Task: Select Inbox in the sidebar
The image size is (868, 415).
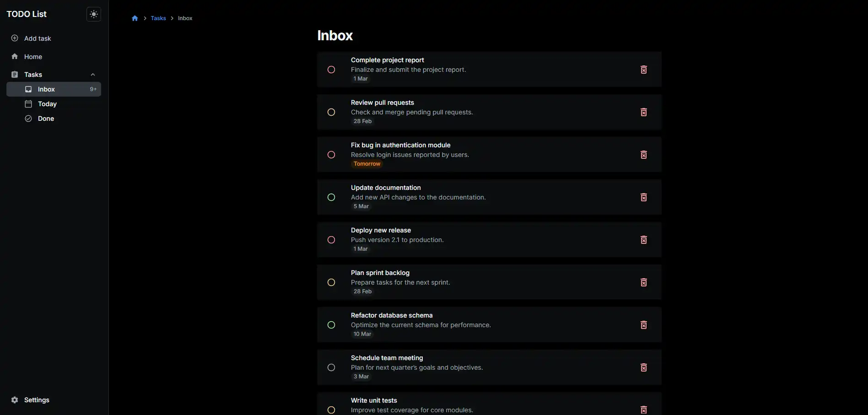Action: (x=46, y=89)
